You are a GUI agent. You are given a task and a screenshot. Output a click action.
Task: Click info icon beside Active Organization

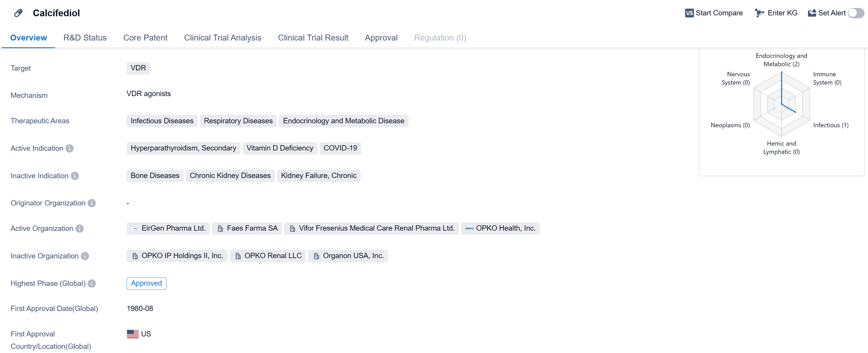pyautogui.click(x=80, y=229)
